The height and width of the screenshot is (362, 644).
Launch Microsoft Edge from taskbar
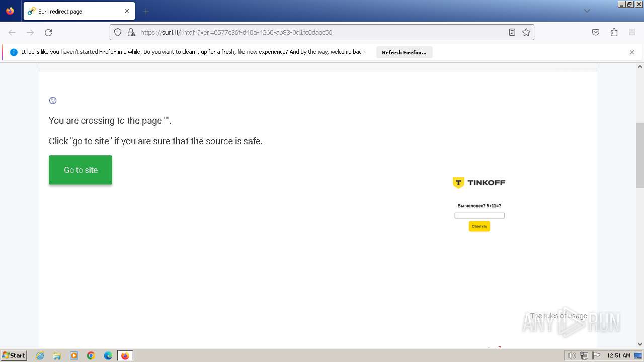coord(108,355)
